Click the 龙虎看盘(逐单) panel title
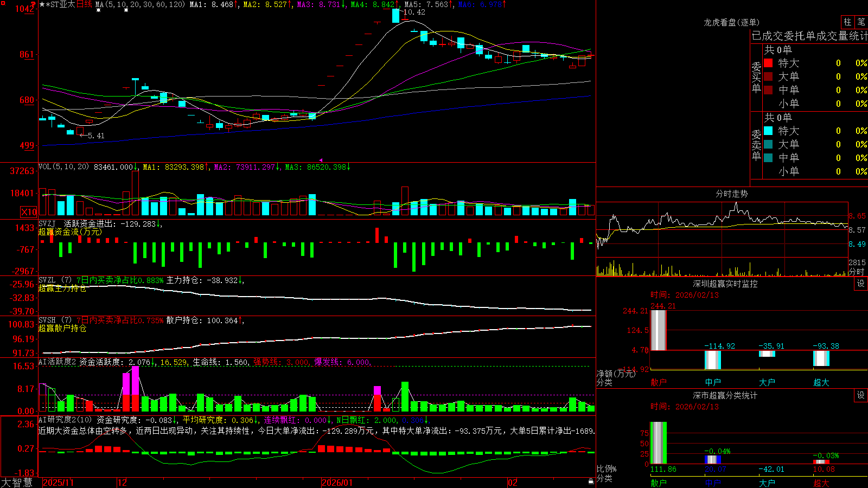Viewport: 868px width, 488px height. [x=732, y=22]
